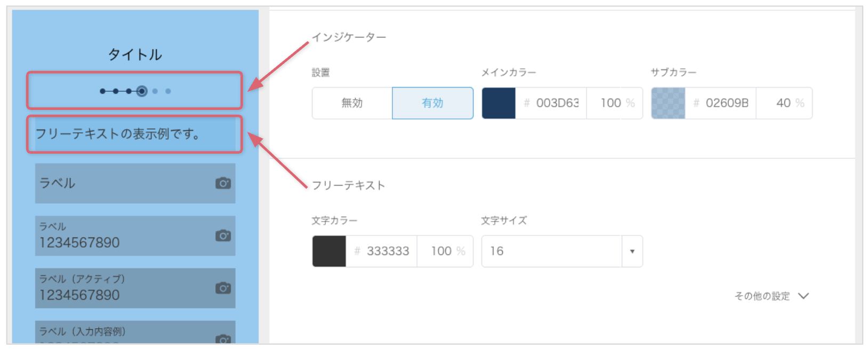The image size is (868, 349).
Task: Edit メインカラー hex field 003D63
Action: [x=551, y=103]
